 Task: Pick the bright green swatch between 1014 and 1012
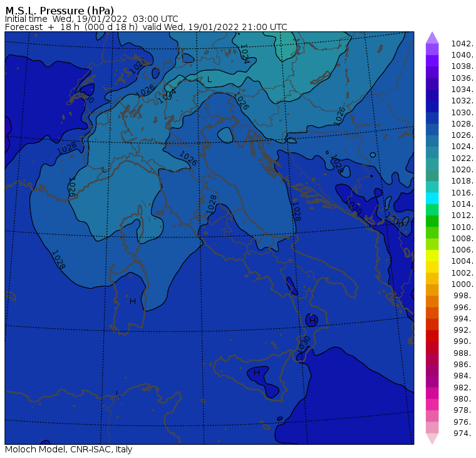pyautogui.click(x=432, y=210)
